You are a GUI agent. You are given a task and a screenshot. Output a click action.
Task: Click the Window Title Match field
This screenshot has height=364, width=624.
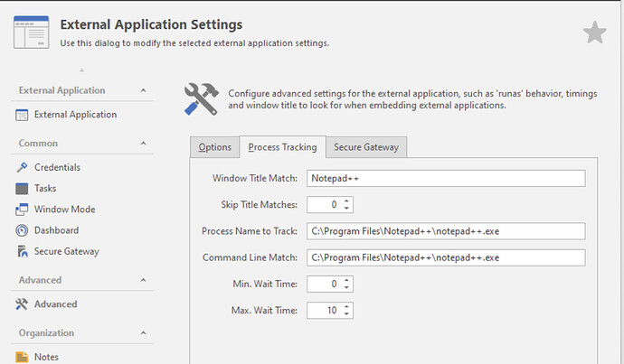tap(446, 179)
